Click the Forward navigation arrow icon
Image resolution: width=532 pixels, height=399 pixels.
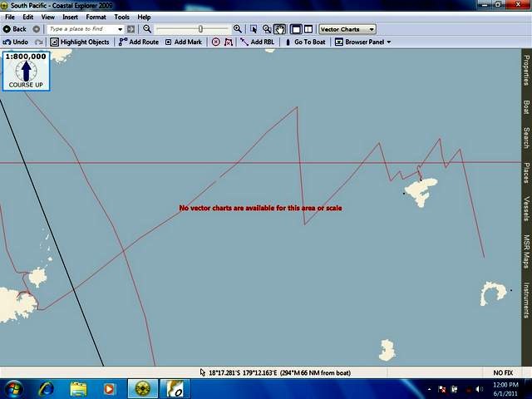[37, 29]
